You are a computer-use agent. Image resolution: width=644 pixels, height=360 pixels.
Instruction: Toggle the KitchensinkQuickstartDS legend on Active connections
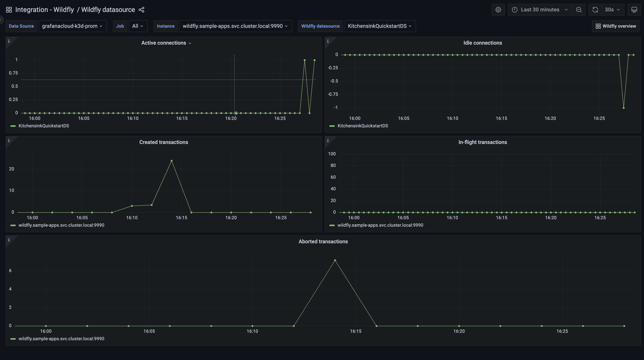pyautogui.click(x=43, y=126)
